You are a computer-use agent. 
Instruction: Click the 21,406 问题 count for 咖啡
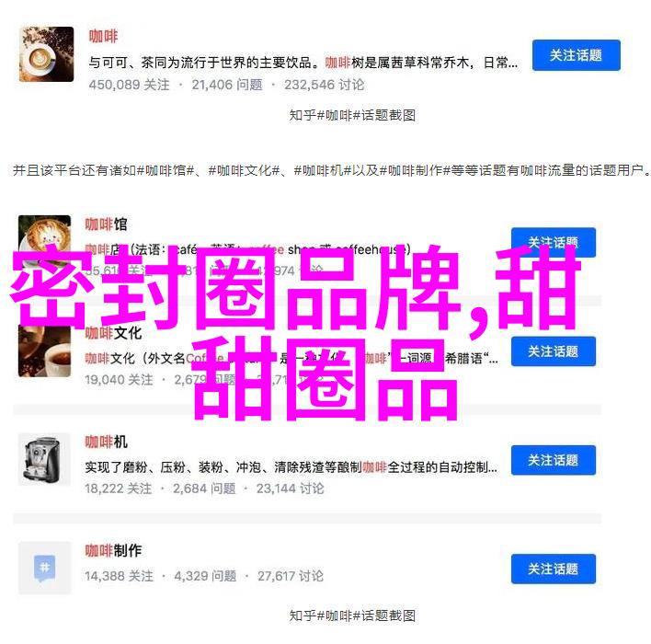227,85
